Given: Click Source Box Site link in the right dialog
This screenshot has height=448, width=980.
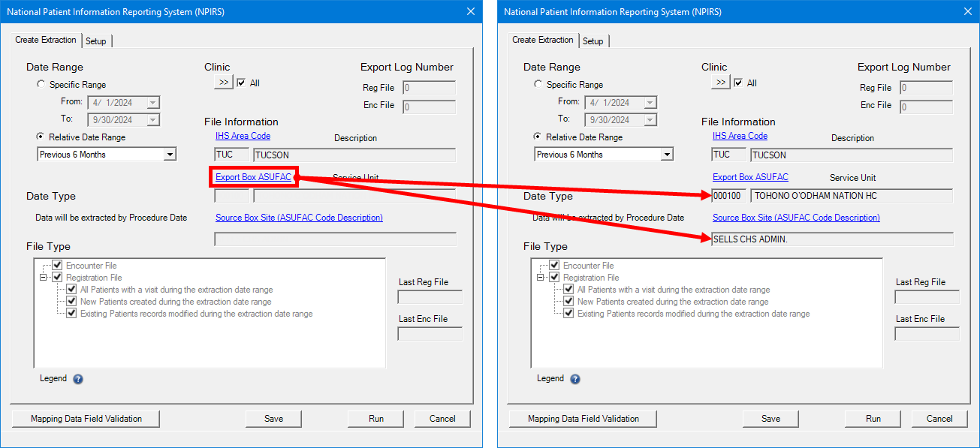Looking at the screenshot, I should point(796,218).
